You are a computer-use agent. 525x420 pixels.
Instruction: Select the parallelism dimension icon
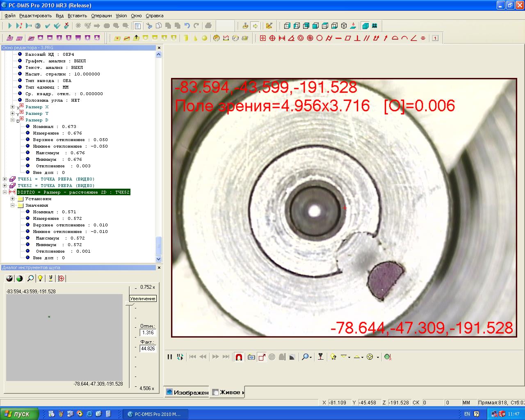[366, 38]
